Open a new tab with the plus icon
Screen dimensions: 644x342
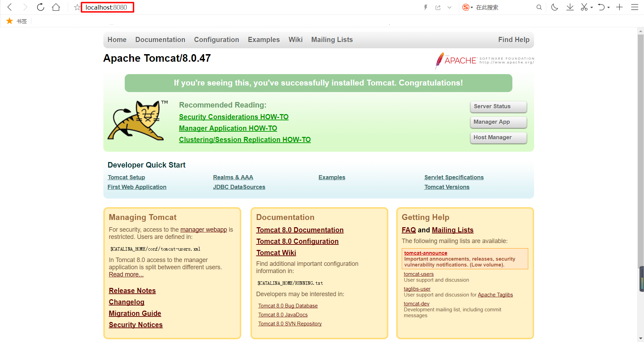click(620, 7)
